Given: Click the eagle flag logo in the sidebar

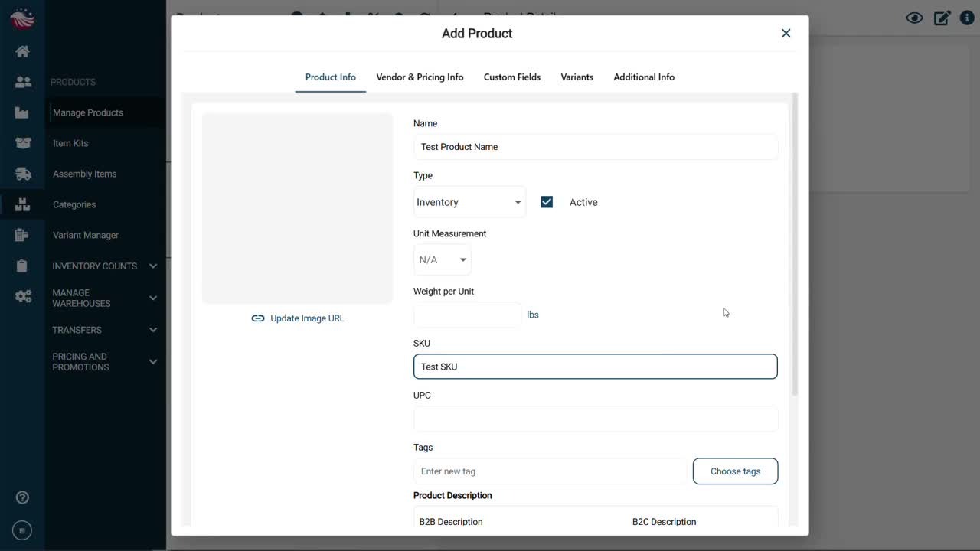Looking at the screenshot, I should point(22,18).
